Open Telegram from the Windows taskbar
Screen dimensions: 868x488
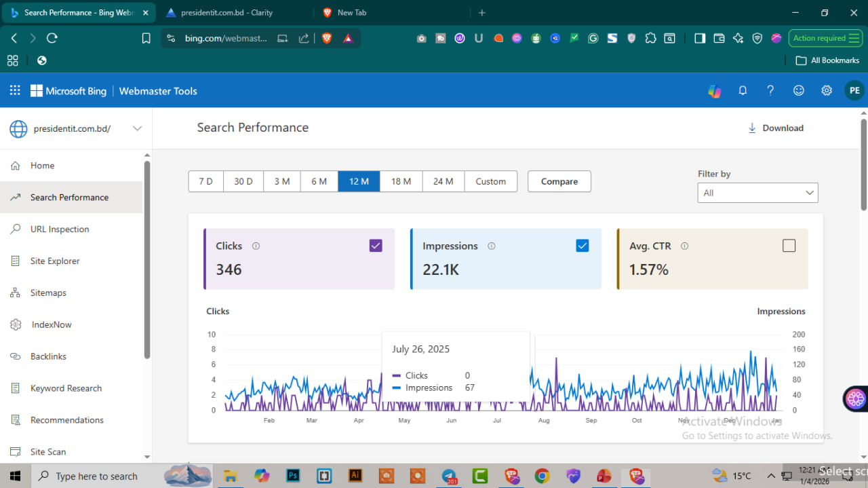449,476
